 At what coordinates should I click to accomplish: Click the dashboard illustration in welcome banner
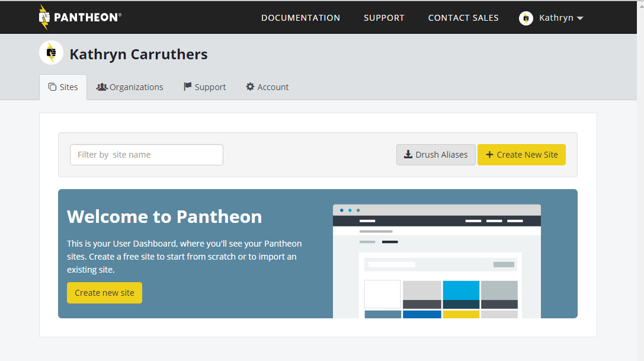[x=437, y=261]
